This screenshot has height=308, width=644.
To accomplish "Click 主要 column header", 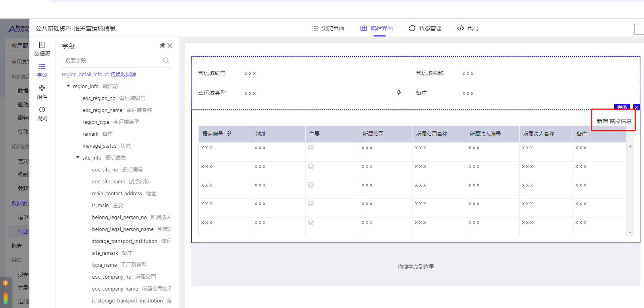I will [x=332, y=134].
